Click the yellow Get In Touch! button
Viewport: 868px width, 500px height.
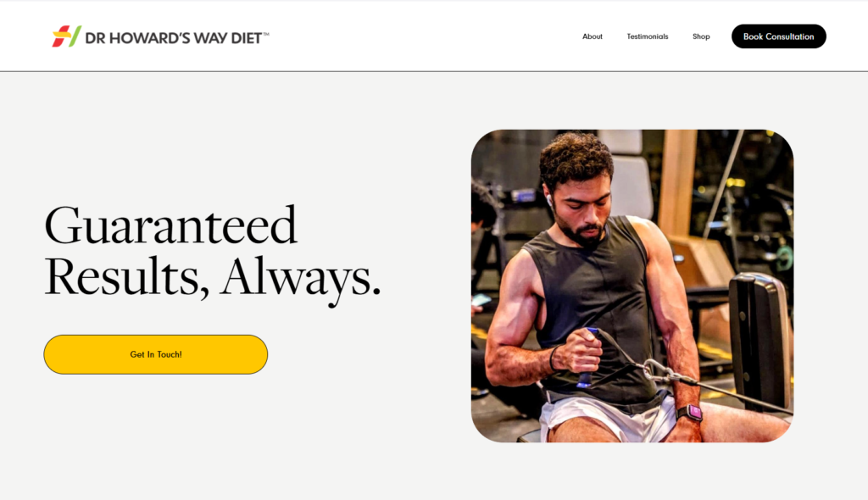pos(156,354)
